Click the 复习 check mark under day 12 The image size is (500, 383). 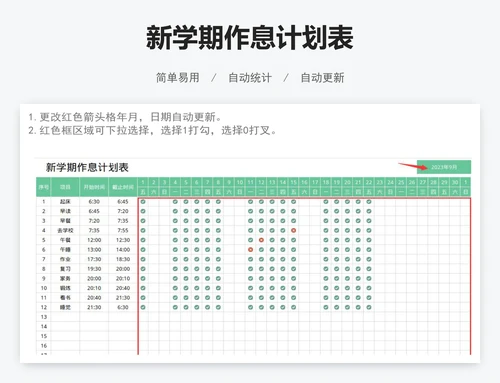tap(261, 269)
